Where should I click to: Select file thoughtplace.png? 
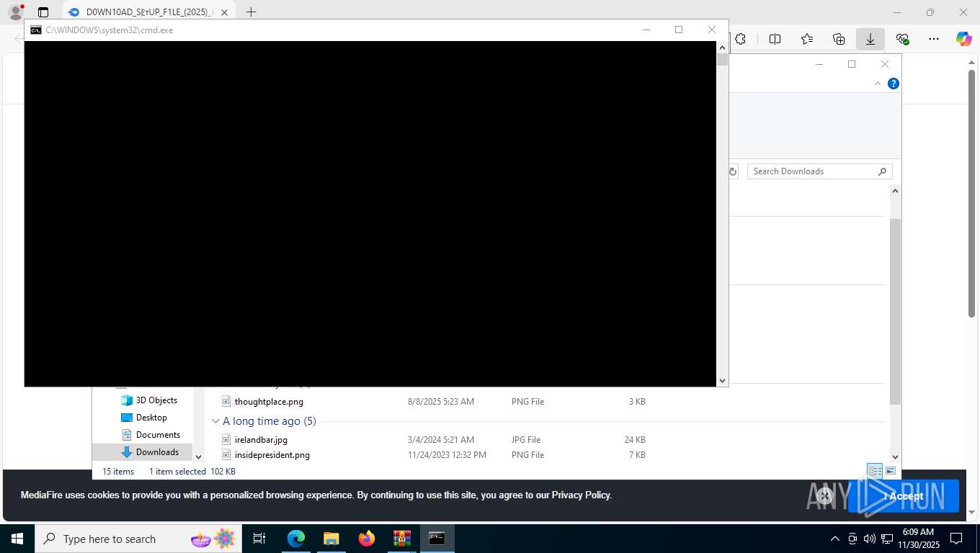tap(269, 402)
